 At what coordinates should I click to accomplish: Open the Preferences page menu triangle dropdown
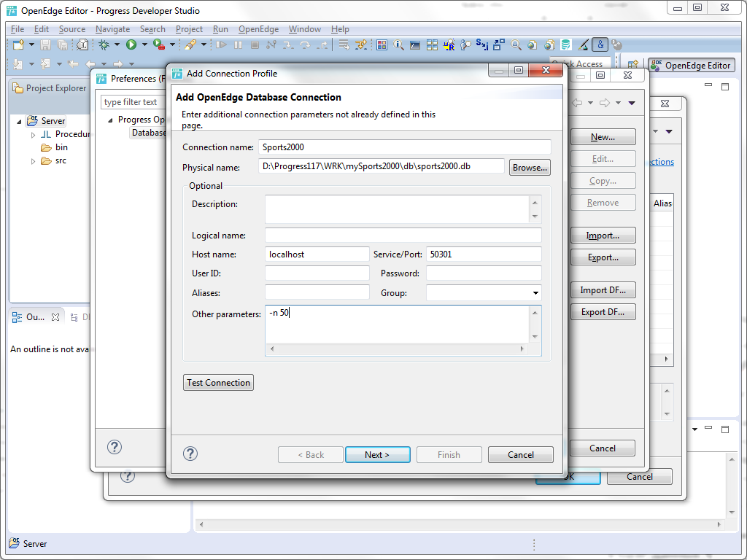(x=632, y=103)
